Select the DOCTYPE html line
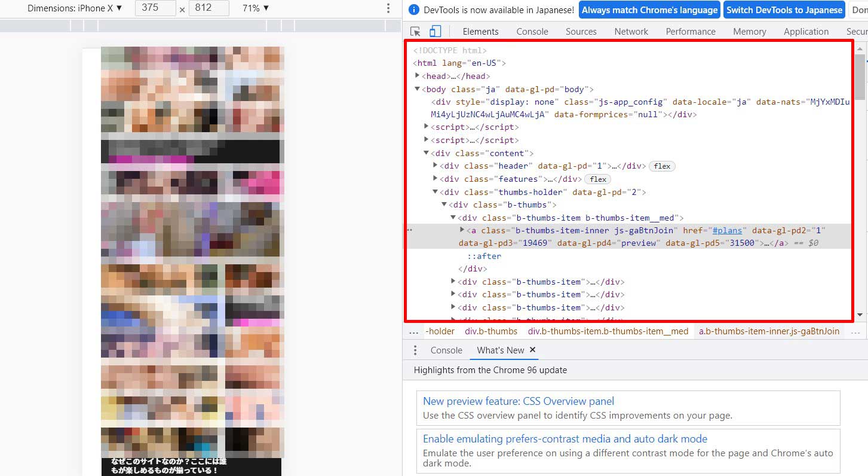Image resolution: width=868 pixels, height=476 pixels. [450, 51]
